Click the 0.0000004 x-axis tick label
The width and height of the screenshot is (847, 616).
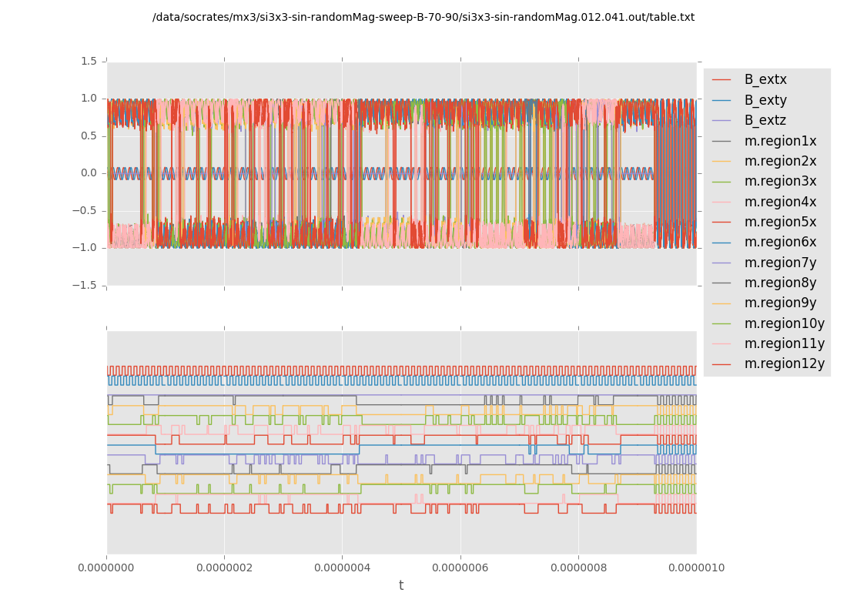[x=342, y=567]
